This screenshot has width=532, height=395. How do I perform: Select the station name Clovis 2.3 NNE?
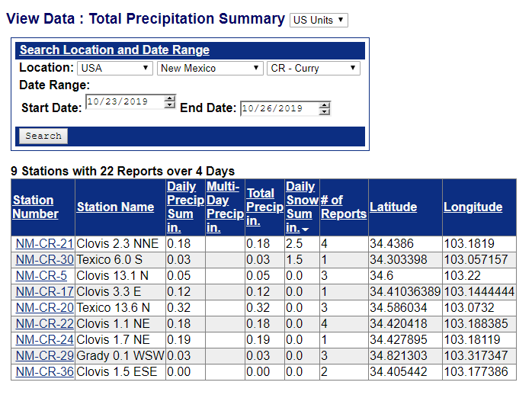point(117,244)
